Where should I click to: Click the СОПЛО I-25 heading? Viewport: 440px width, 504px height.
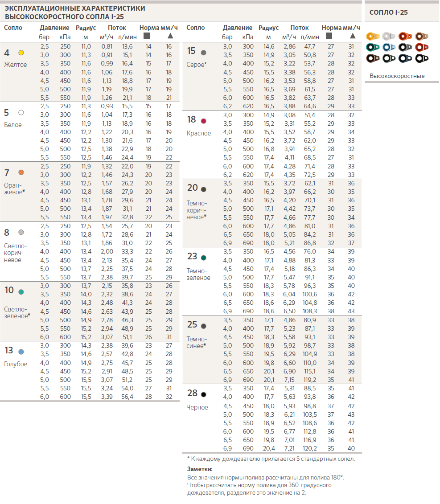tap(389, 12)
